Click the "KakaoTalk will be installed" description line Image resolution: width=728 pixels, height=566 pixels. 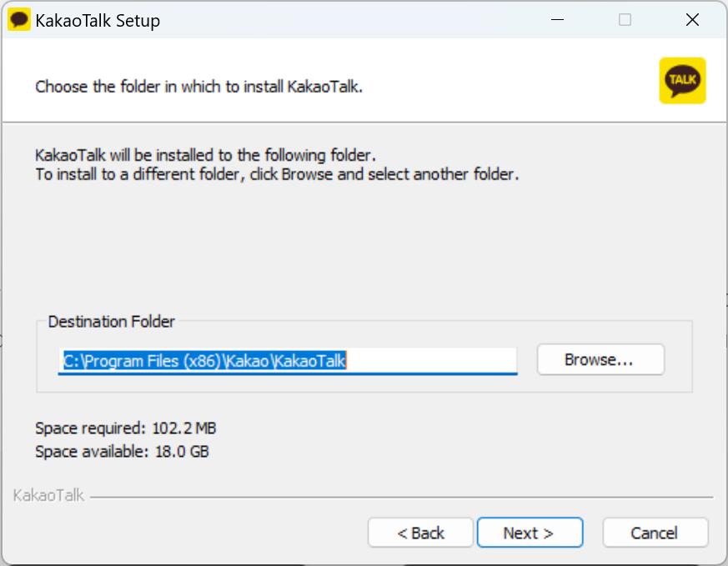tap(206, 156)
